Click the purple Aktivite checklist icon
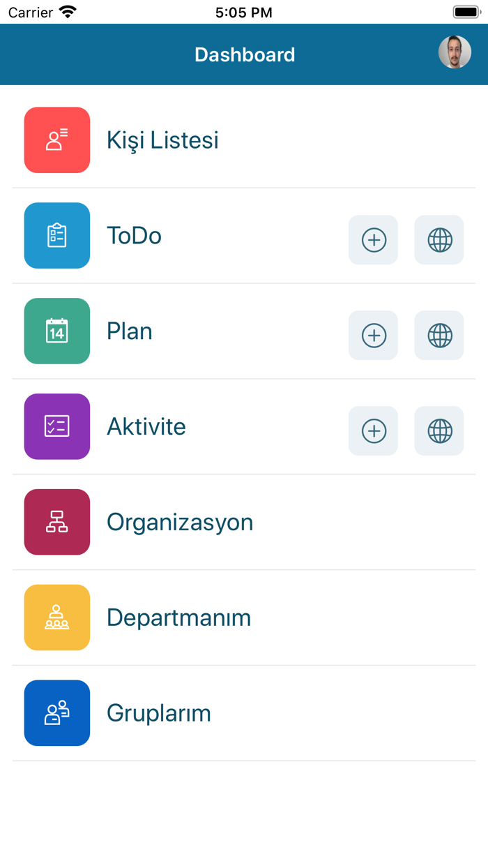Screen dimensions: 488x868 (56, 426)
